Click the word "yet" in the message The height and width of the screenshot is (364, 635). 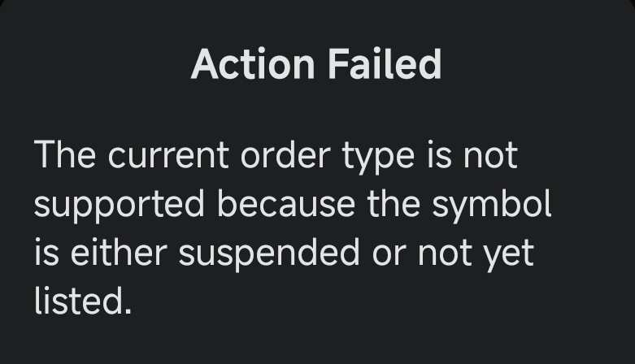pyautogui.click(x=510, y=255)
